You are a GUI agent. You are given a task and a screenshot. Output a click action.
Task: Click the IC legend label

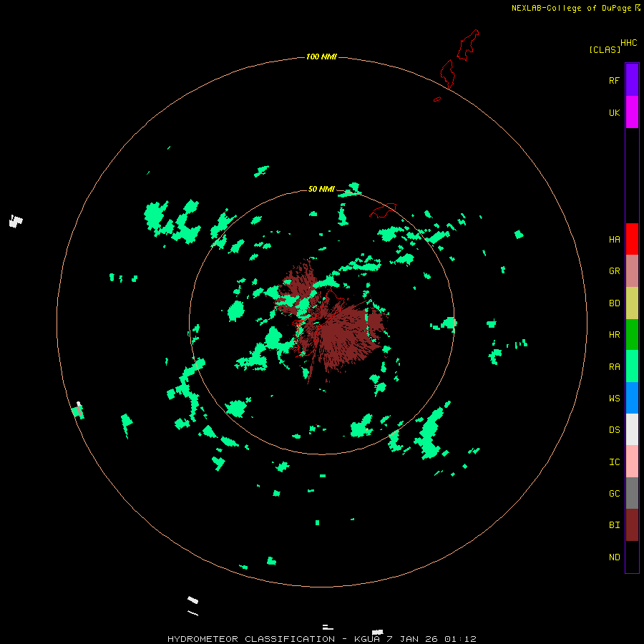[x=614, y=462]
